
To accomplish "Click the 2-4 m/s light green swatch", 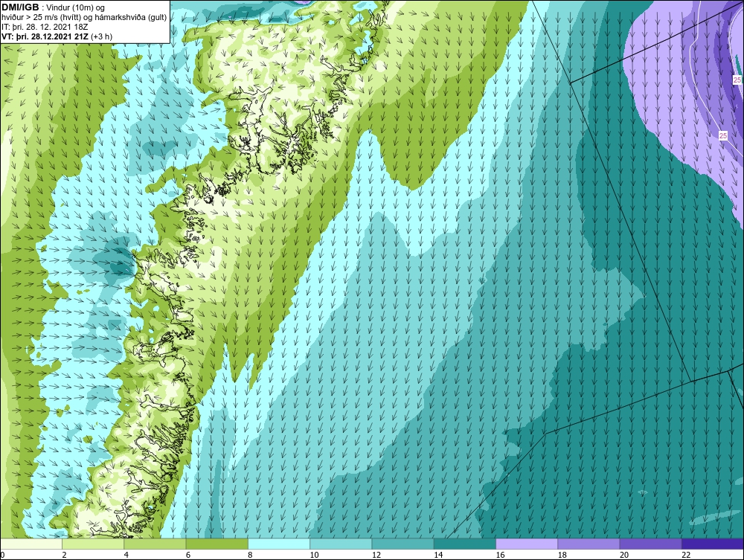I will point(93,544).
